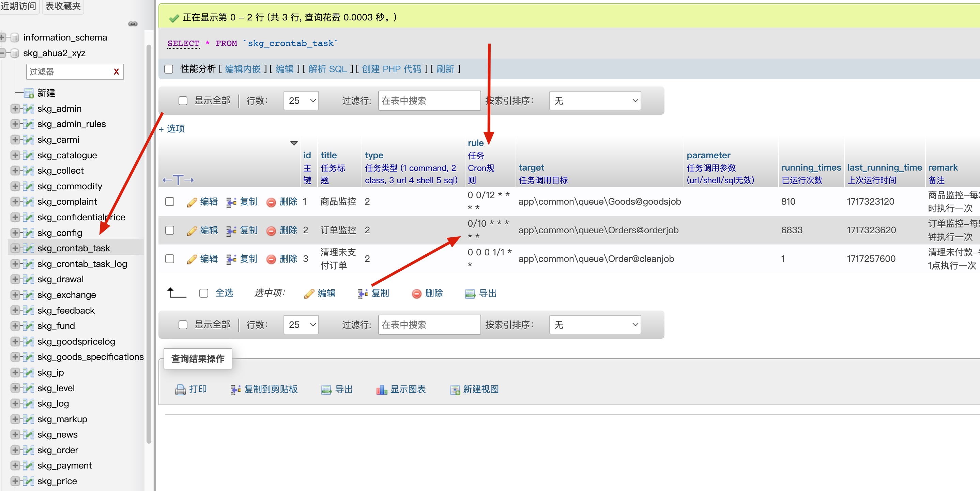Viewport: 980px width, 491px height.
Task: Collapse the skg_ahua2_xyz database node
Action: coord(2,53)
